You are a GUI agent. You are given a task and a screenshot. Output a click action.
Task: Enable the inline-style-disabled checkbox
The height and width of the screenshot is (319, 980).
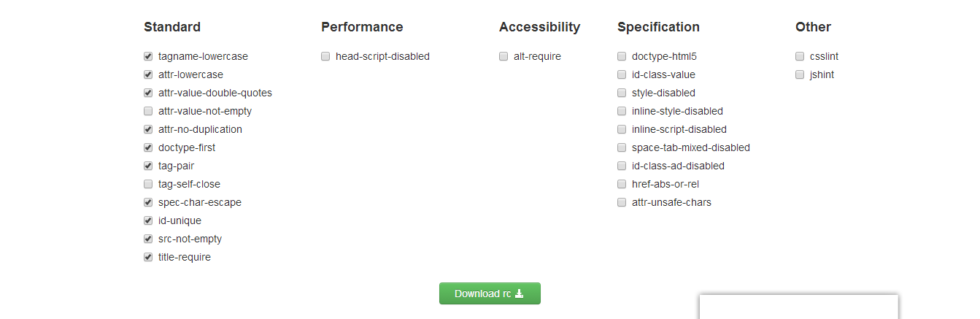[622, 111]
